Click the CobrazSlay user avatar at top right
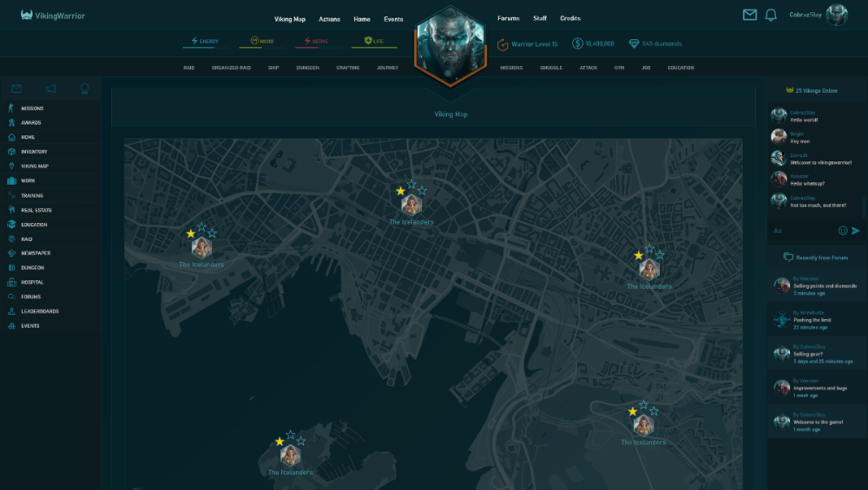Image resolution: width=868 pixels, height=490 pixels. coord(837,15)
